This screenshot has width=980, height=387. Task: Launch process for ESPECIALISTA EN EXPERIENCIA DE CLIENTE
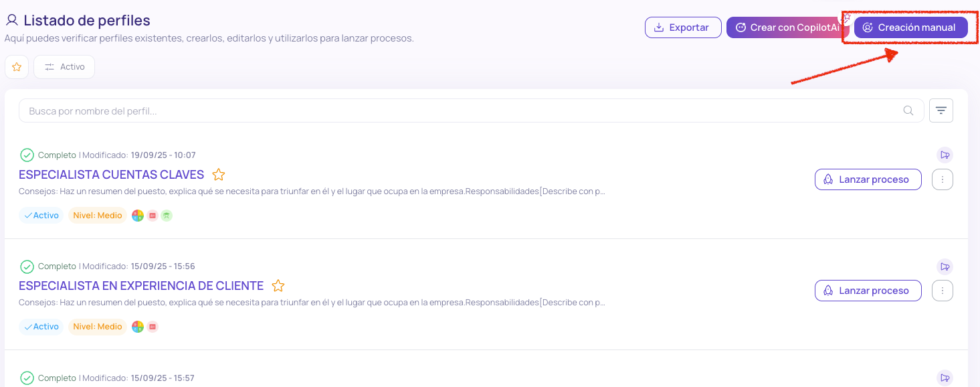(868, 291)
